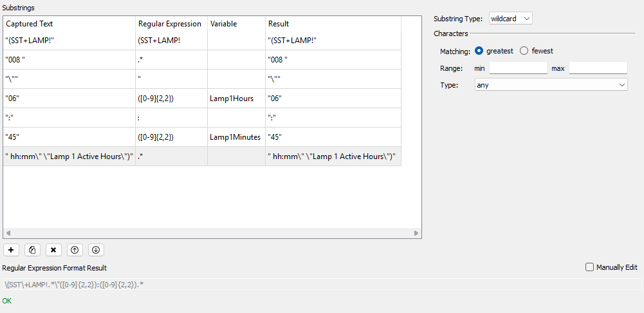Select the greatest matching radio button
Image resolution: width=644 pixels, height=313 pixels.
(x=479, y=51)
